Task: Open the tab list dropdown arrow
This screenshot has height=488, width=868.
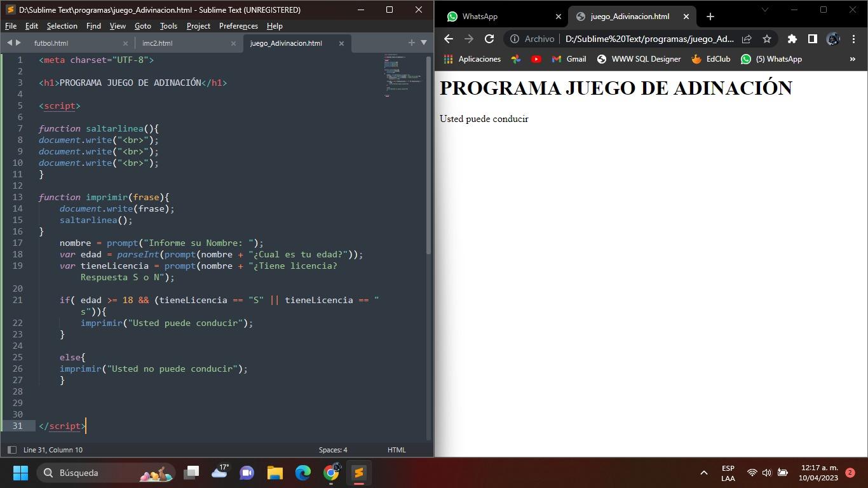Action: [x=424, y=43]
